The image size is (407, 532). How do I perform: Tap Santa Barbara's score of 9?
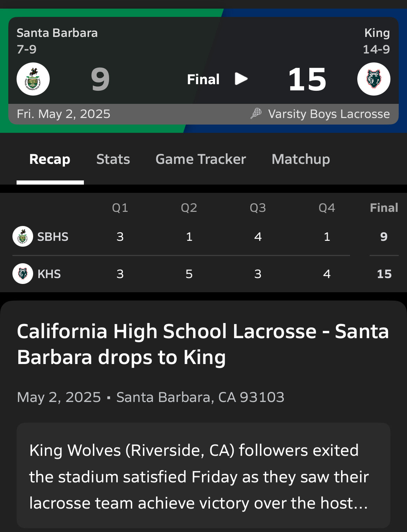click(100, 80)
